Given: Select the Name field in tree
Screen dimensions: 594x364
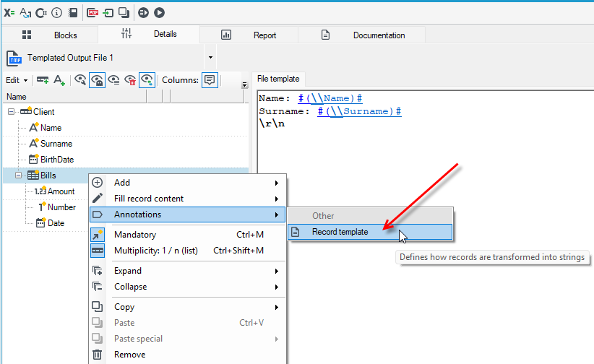Looking at the screenshot, I should click(x=51, y=128).
